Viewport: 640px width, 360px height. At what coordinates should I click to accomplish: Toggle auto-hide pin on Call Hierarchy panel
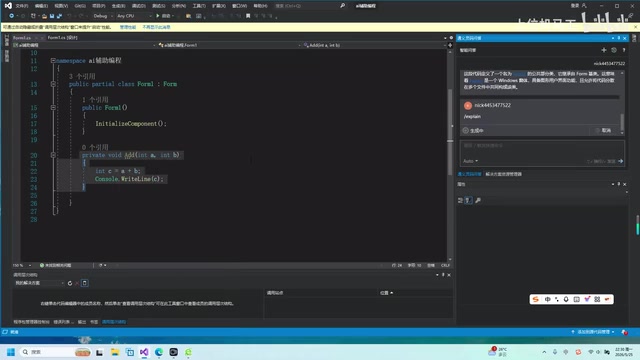(443, 275)
